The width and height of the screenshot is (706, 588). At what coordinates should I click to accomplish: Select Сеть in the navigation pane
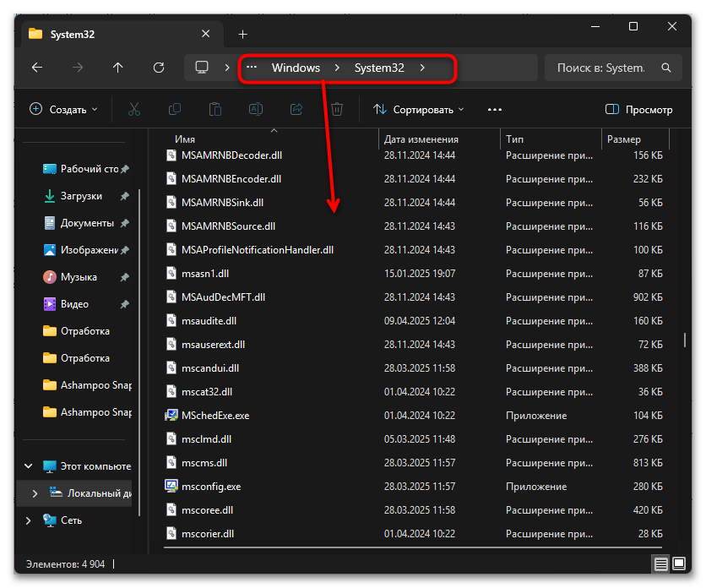[62, 520]
